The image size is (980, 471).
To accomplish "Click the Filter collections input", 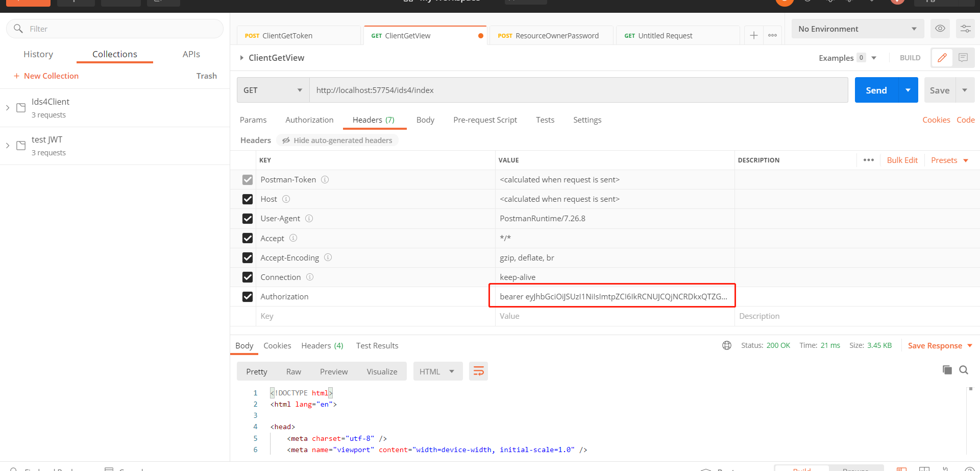I will pos(115,29).
